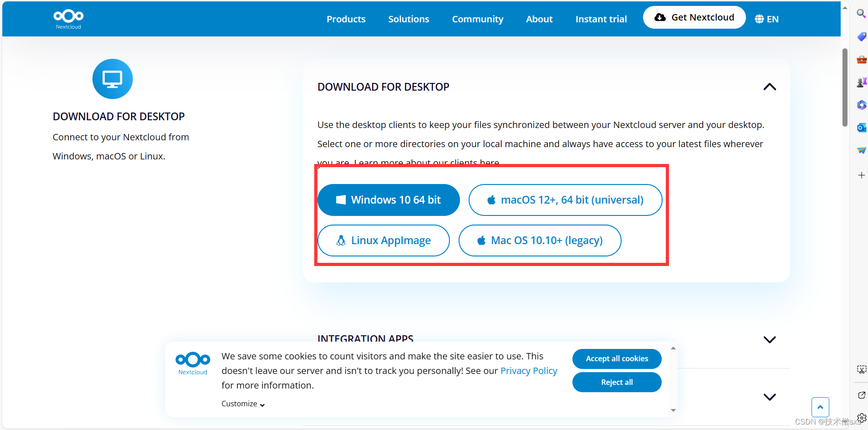
Task: Click the page vertical scrollbar thumb
Action: point(845,87)
